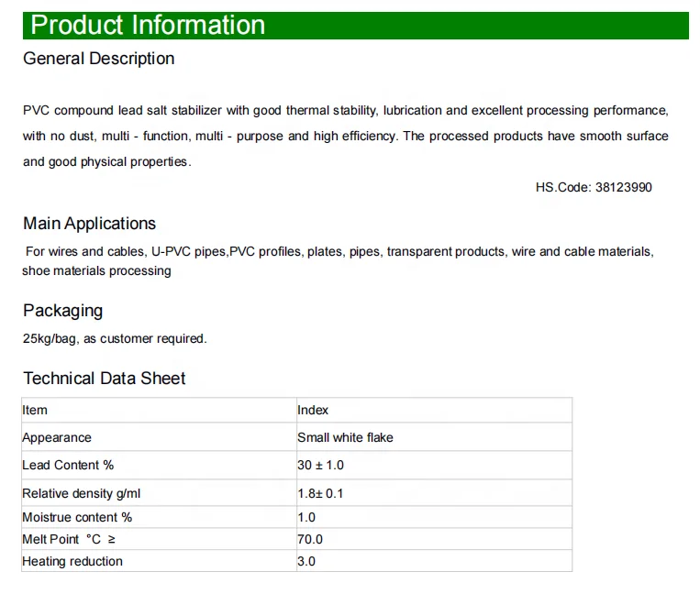Click the Small white flake value cell
The image size is (700, 594).
click(345, 437)
